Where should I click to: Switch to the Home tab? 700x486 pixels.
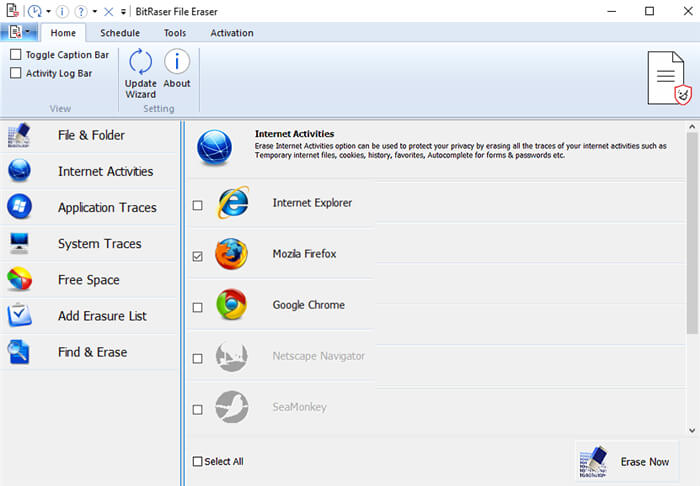tap(63, 33)
